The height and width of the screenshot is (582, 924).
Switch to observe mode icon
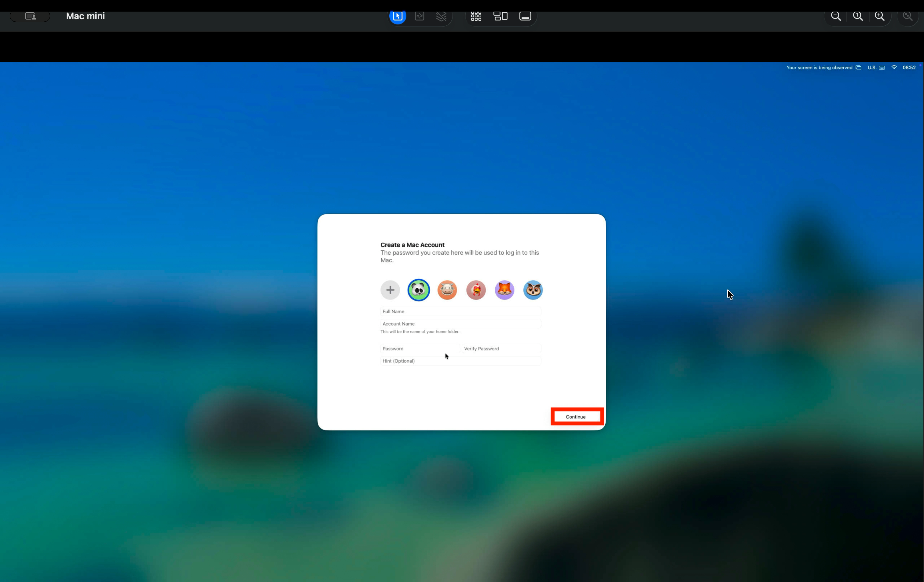(420, 16)
